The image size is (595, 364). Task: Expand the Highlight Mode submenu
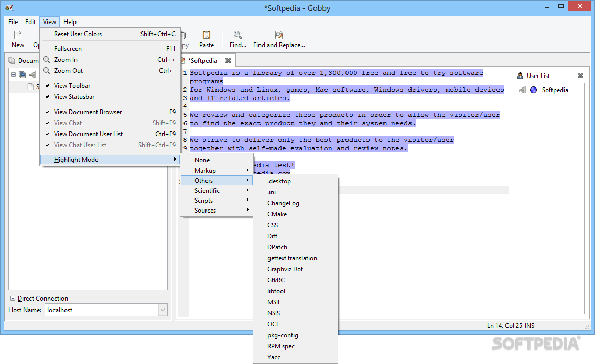tap(110, 160)
